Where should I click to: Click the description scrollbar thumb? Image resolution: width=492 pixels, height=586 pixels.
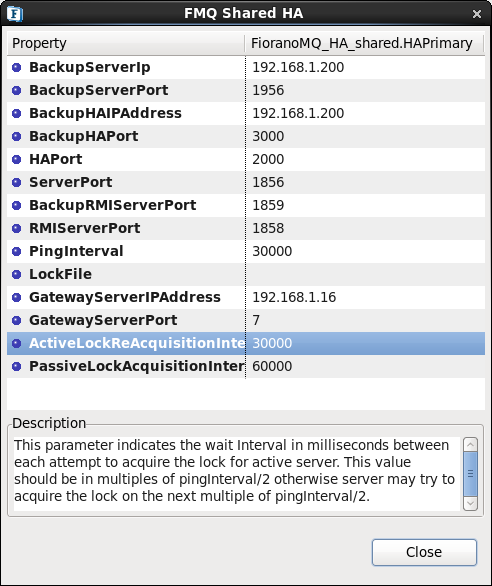[470, 474]
